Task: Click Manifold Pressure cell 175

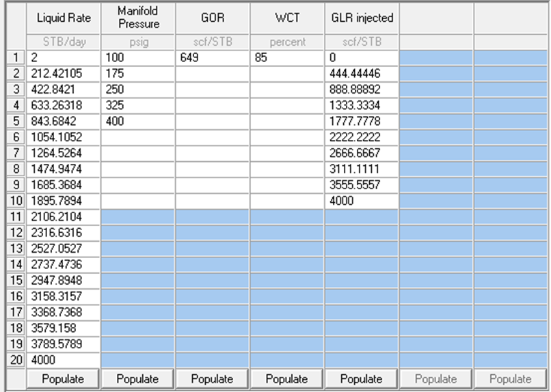Action: pos(138,73)
